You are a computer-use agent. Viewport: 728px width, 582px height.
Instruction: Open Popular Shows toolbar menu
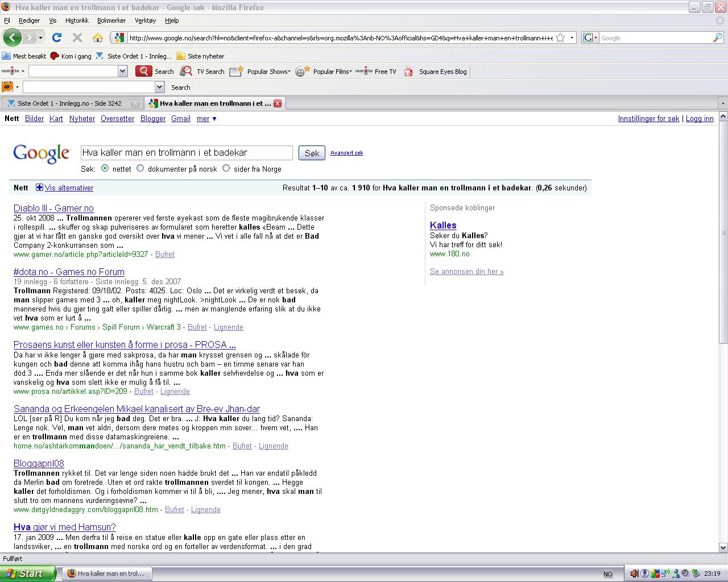260,71
